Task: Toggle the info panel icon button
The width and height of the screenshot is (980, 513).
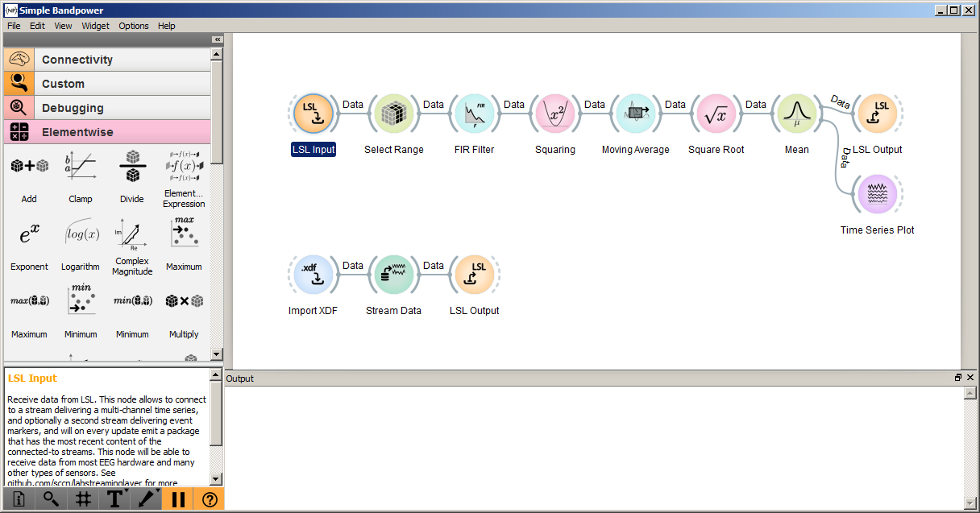Action: click(19, 499)
